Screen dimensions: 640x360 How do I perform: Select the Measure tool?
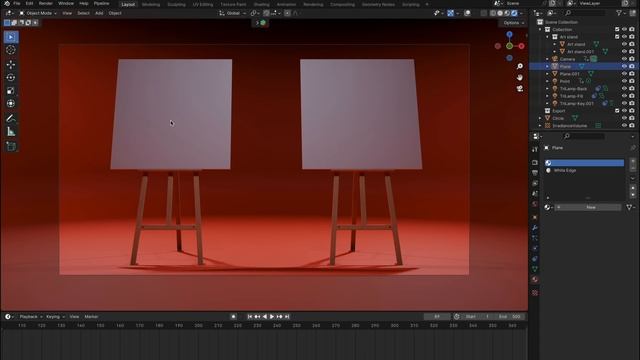pos(11,131)
